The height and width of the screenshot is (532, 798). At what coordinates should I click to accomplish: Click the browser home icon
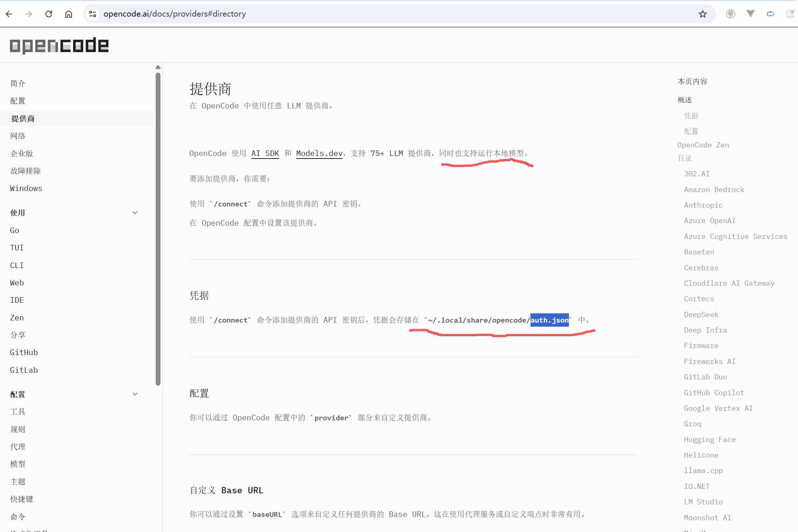pos(69,14)
